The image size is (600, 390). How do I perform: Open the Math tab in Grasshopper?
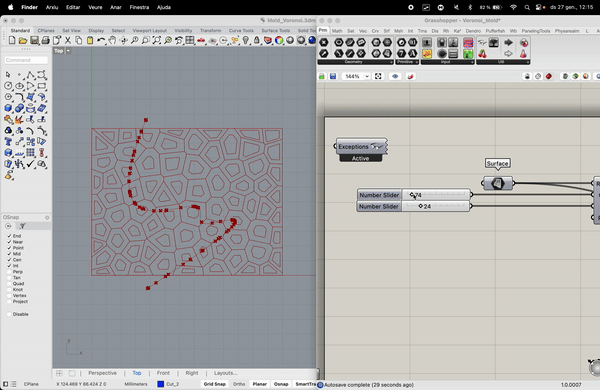337,31
